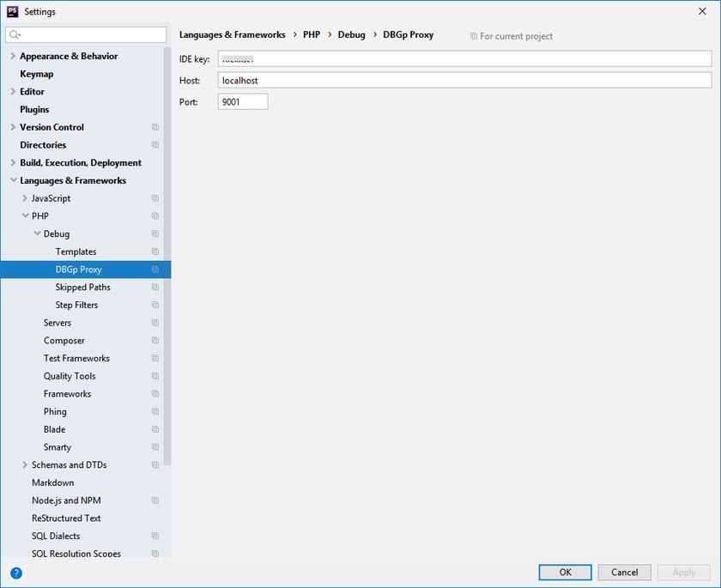Open the Test Frameworks page
721x588 pixels.
(76, 358)
